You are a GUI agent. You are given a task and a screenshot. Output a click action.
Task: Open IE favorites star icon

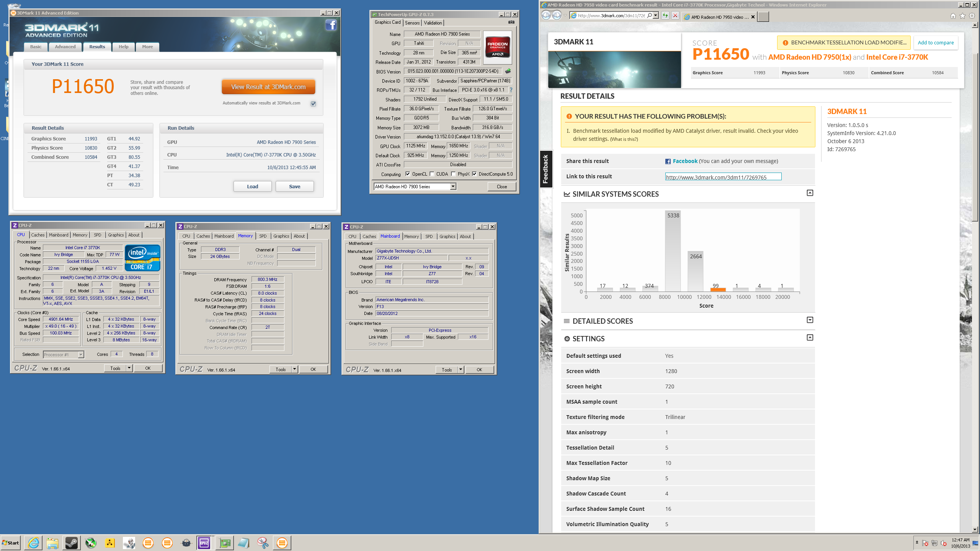tap(962, 16)
